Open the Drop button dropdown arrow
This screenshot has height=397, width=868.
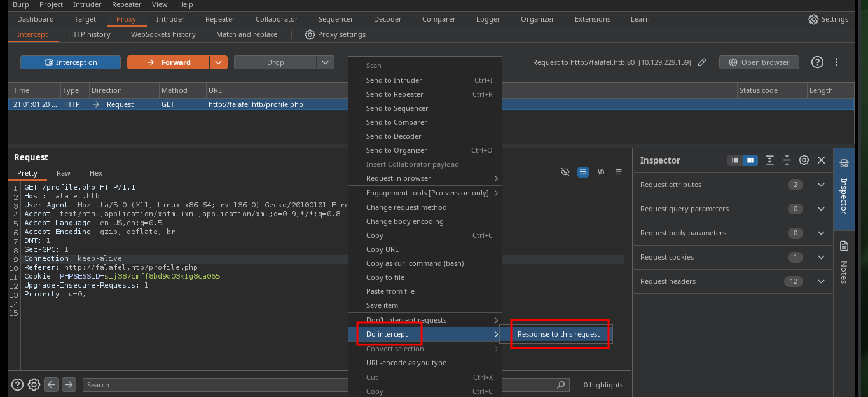pyautogui.click(x=325, y=62)
